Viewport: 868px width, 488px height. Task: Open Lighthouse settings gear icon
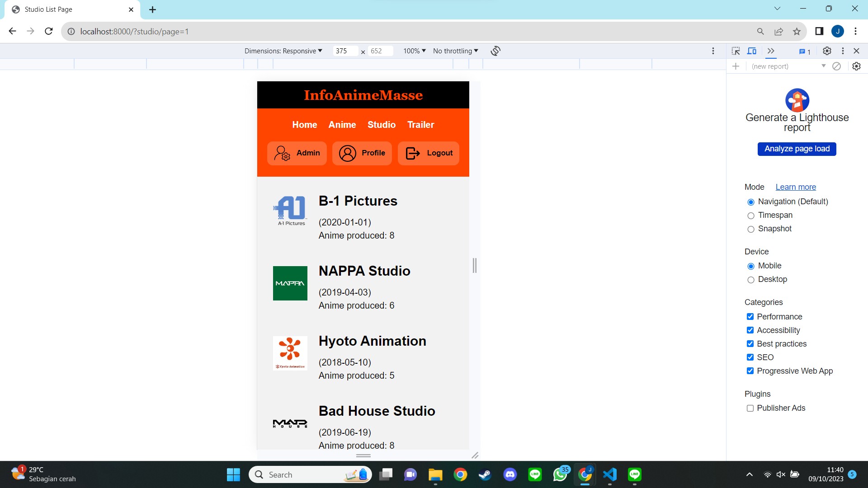point(856,66)
